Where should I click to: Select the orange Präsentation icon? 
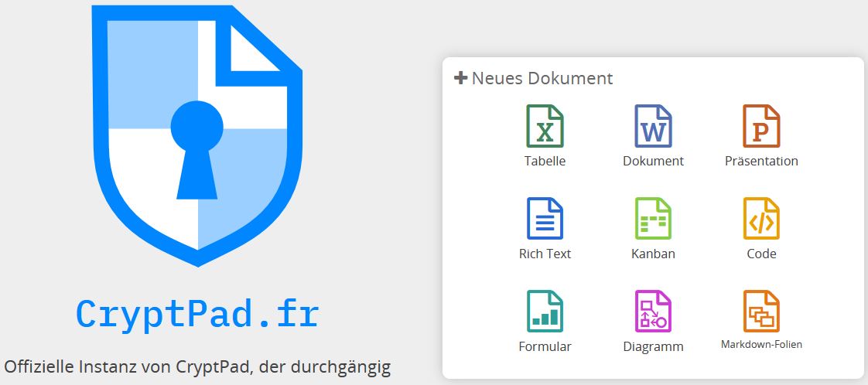point(761,126)
